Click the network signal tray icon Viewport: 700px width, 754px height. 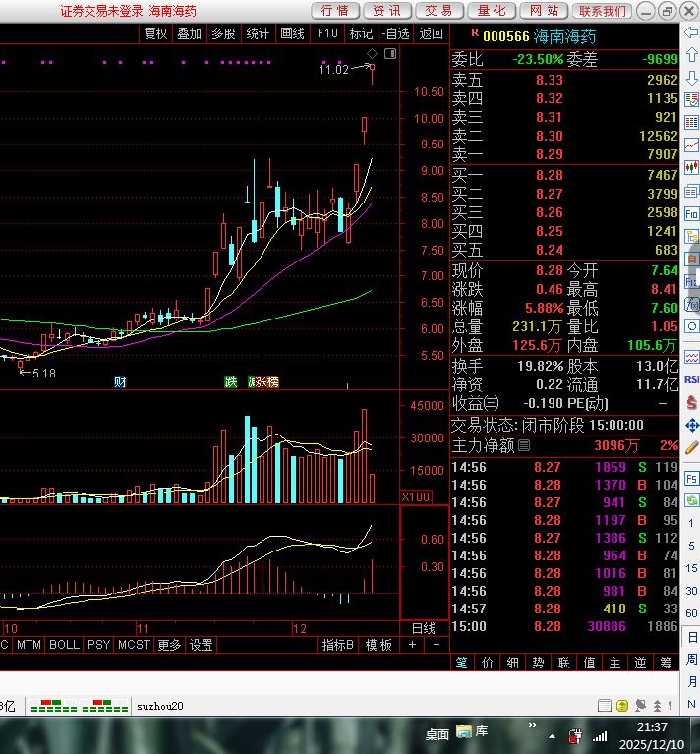pyautogui.click(x=600, y=735)
